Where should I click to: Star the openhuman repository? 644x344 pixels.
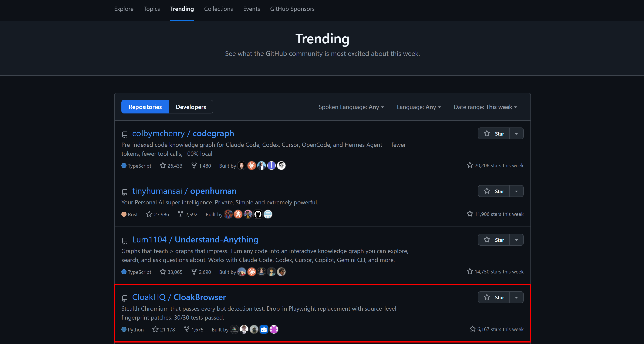(494, 191)
